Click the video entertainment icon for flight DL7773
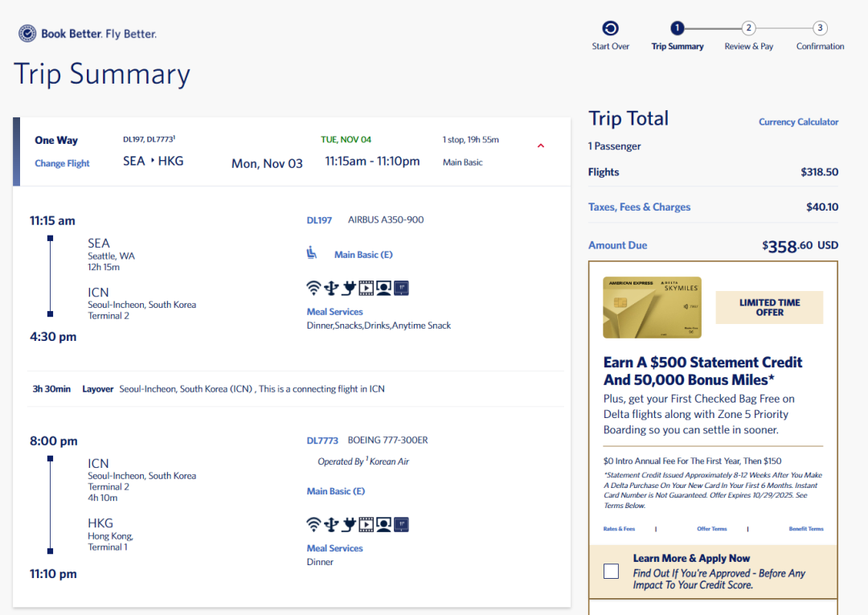 (366, 524)
